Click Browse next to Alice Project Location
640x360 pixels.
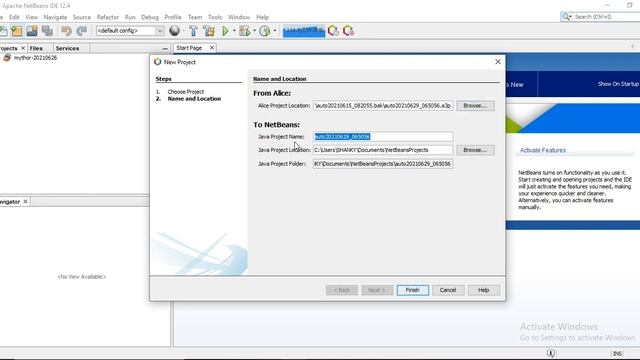tap(475, 106)
